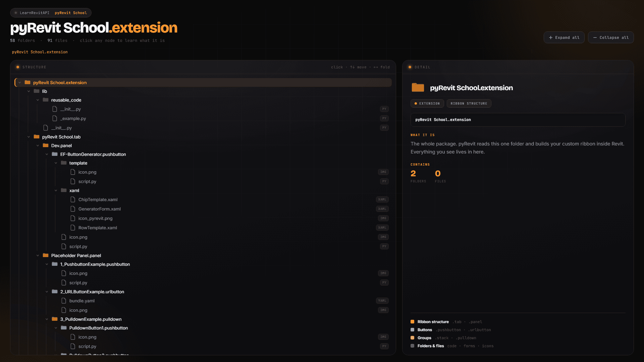The width and height of the screenshot is (644, 362).
Task: Click the _example.py file icon
Action: click(55, 118)
